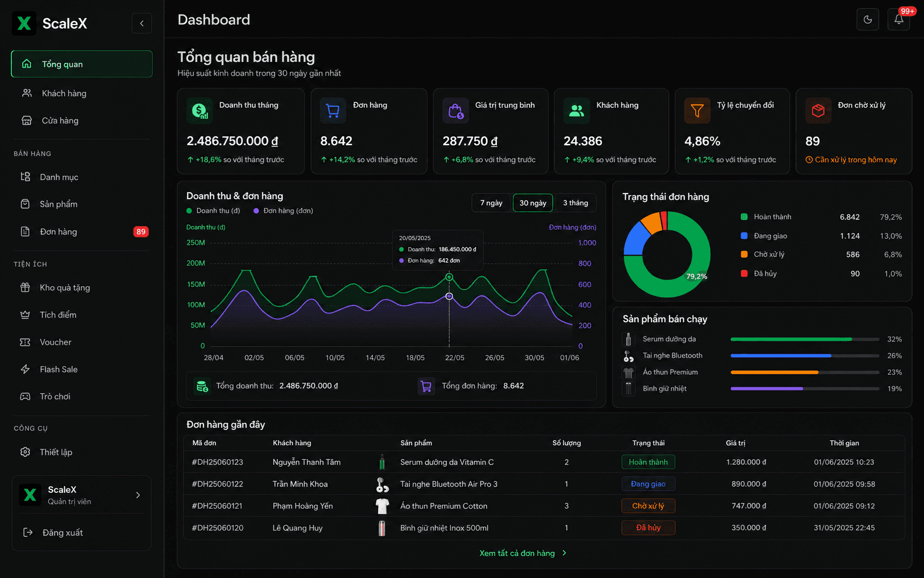The width and height of the screenshot is (924, 578).
Task: Click the green revenue data point on chart
Action: (x=449, y=277)
